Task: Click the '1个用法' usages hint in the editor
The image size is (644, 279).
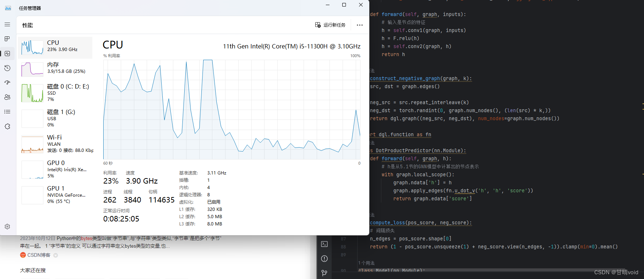Action: (366, 263)
